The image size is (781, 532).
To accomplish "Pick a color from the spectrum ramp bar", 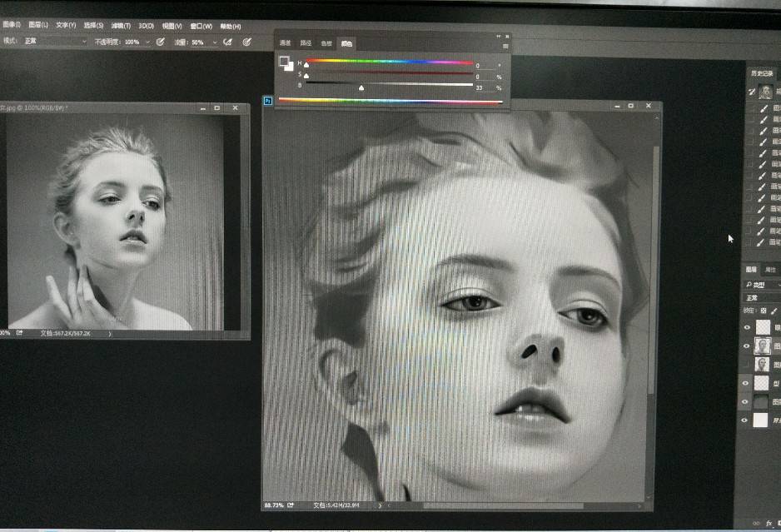I will [390, 101].
